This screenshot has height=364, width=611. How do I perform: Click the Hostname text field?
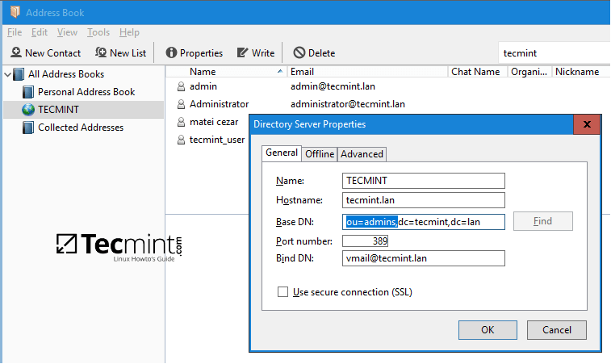(423, 200)
